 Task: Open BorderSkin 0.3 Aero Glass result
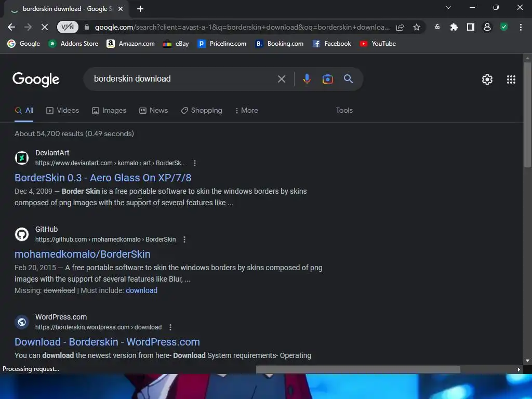pyautogui.click(x=103, y=178)
